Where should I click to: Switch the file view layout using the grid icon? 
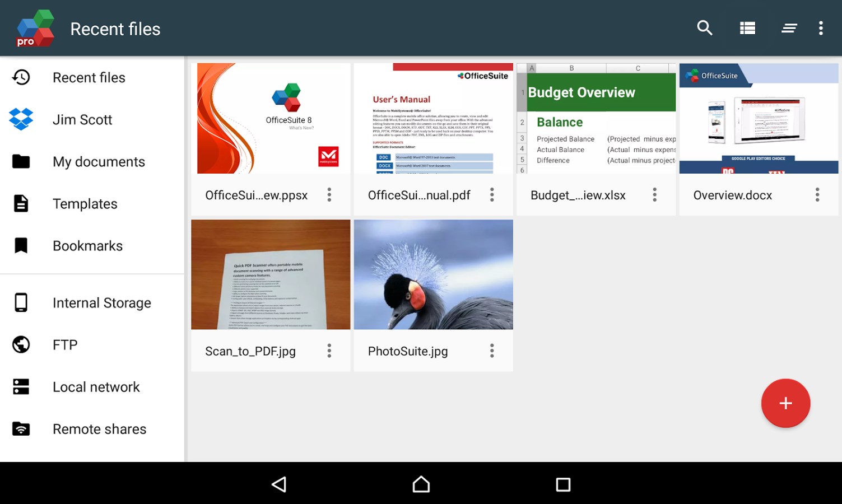[747, 28]
